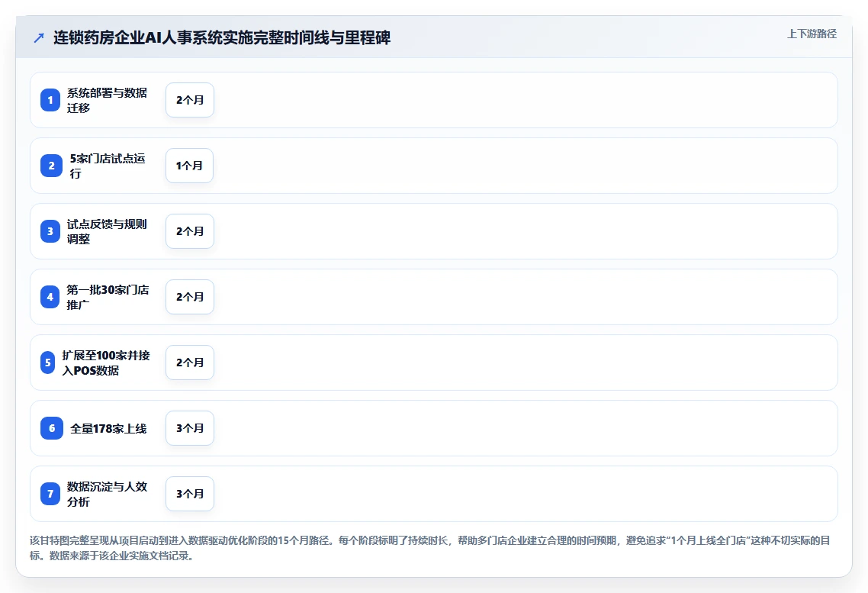Viewport: 868px width, 593px height.
Task: Click the 2个月 chip in 试点反馈与规则调整 row
Action: click(x=190, y=231)
